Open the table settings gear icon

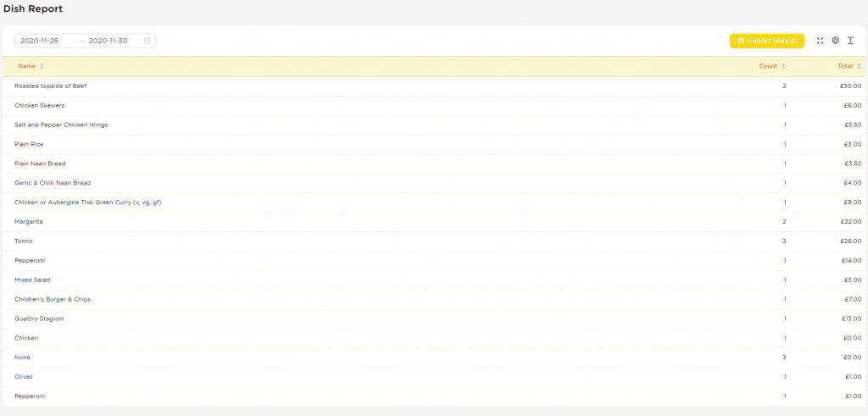coord(835,41)
